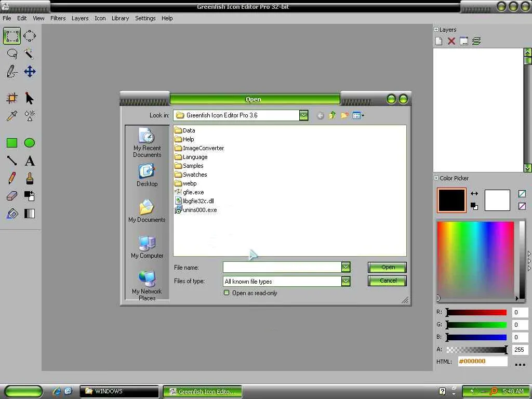
Task: Click the red R channel slider
Action: 476,312
